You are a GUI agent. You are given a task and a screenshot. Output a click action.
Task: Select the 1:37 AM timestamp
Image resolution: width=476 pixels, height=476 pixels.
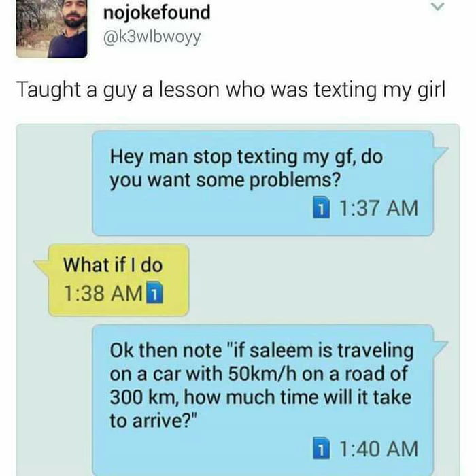coord(378,208)
